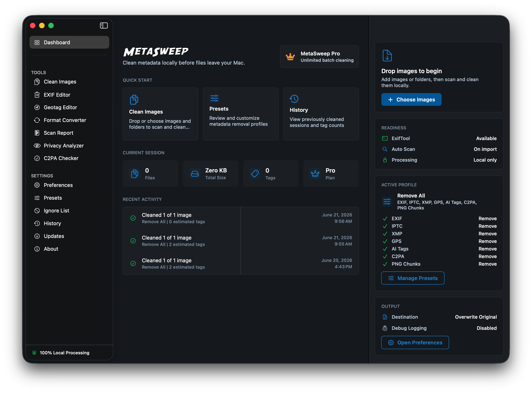Viewport: 532px width, 393px height.
Task: Click the Presets sliders icon in sidebar
Action: [37, 198]
